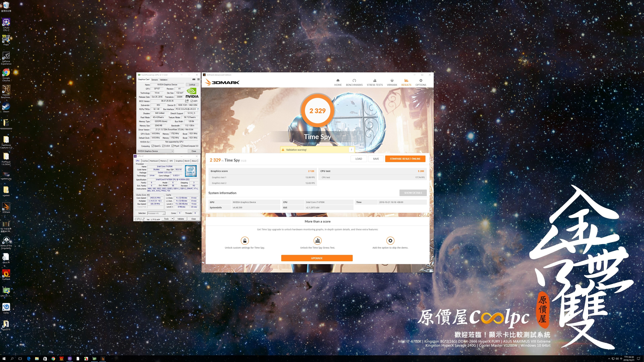Open Recycle Bin on desktop
644x362 pixels.
tap(6, 7)
